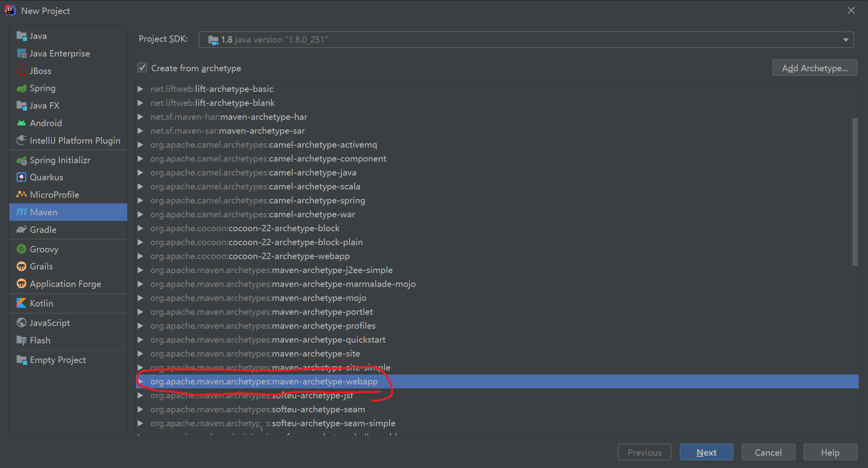
Task: Click the JBoss red icon
Action: coord(21,71)
